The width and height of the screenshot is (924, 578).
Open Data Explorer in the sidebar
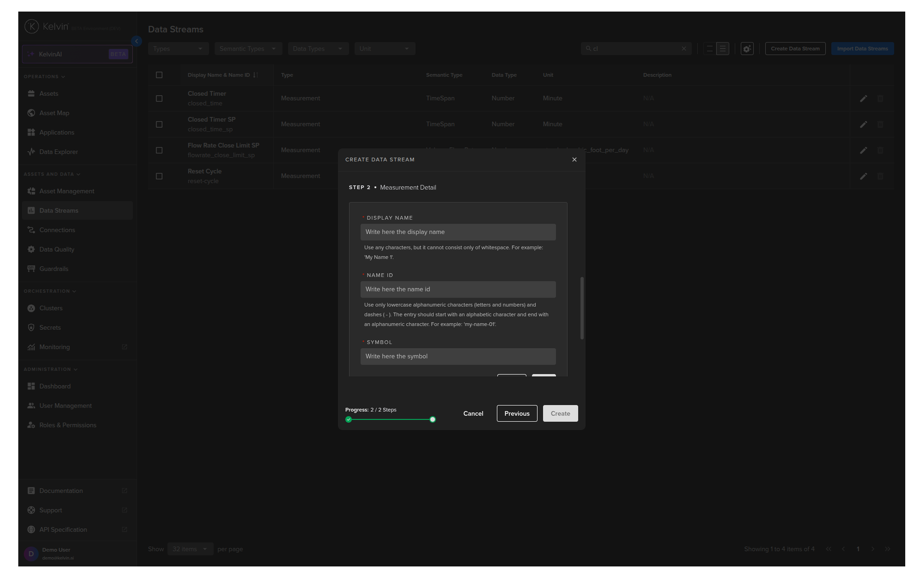(x=58, y=152)
